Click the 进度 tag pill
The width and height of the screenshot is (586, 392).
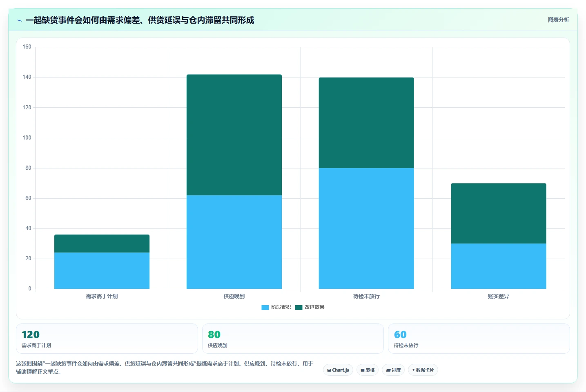tap(393, 370)
